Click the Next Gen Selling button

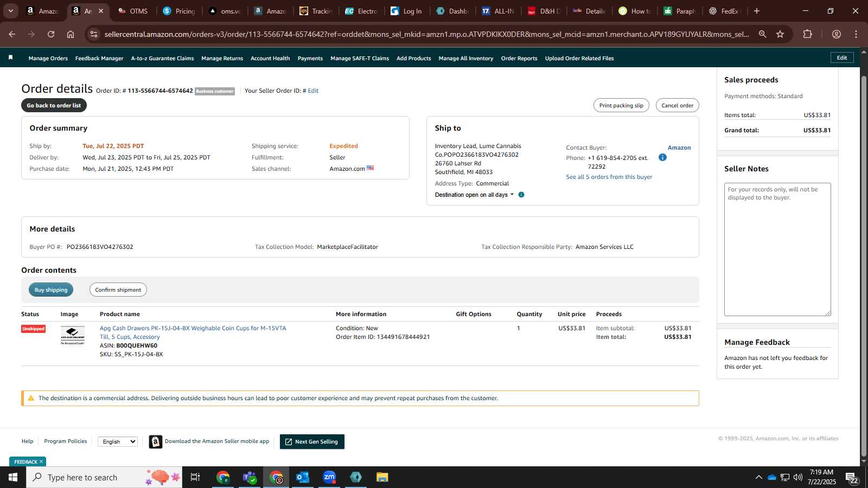pyautogui.click(x=312, y=441)
